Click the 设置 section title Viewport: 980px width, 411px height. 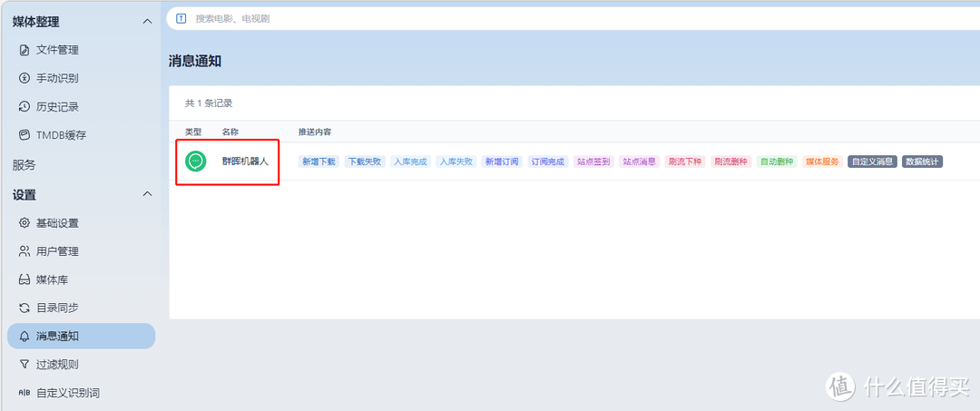point(24,194)
